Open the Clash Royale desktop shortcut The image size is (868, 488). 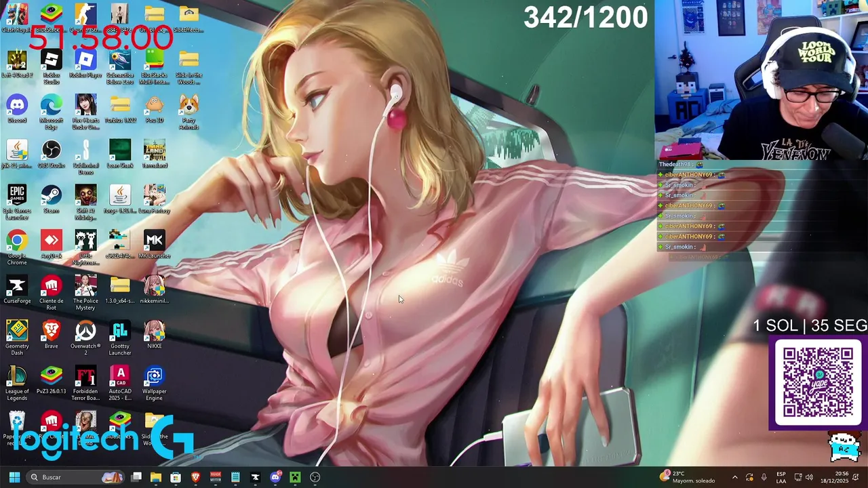coord(17,18)
